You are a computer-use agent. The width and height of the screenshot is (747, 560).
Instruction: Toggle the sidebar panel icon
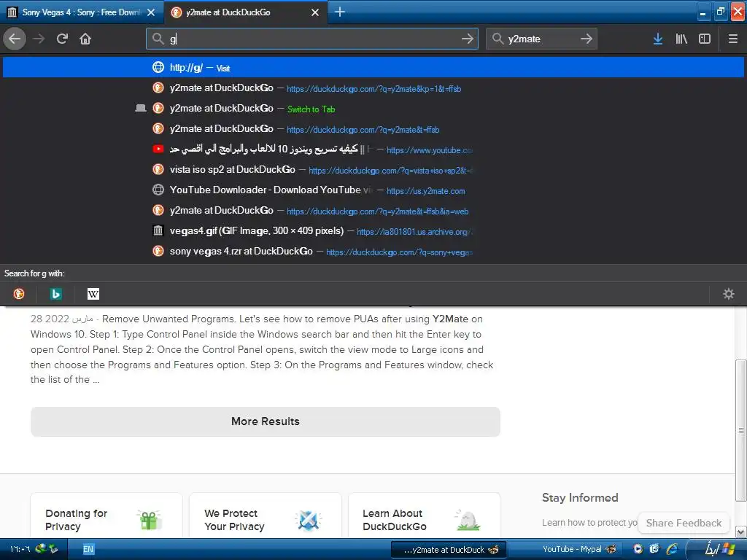[705, 39]
